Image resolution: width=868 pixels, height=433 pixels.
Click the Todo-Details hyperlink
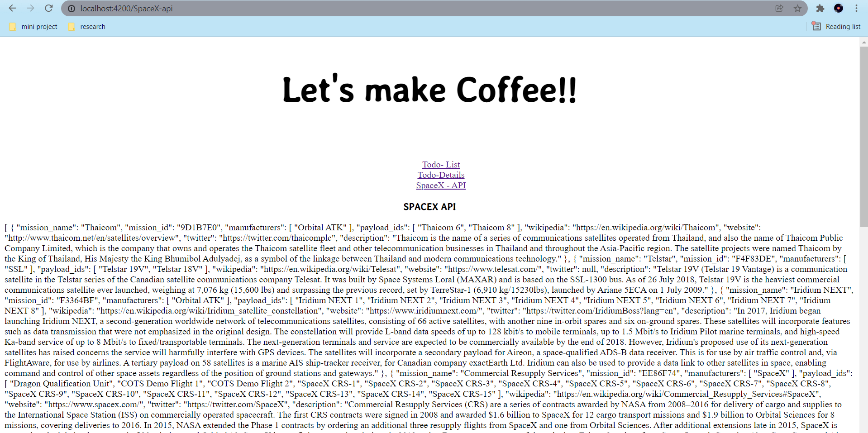point(440,175)
